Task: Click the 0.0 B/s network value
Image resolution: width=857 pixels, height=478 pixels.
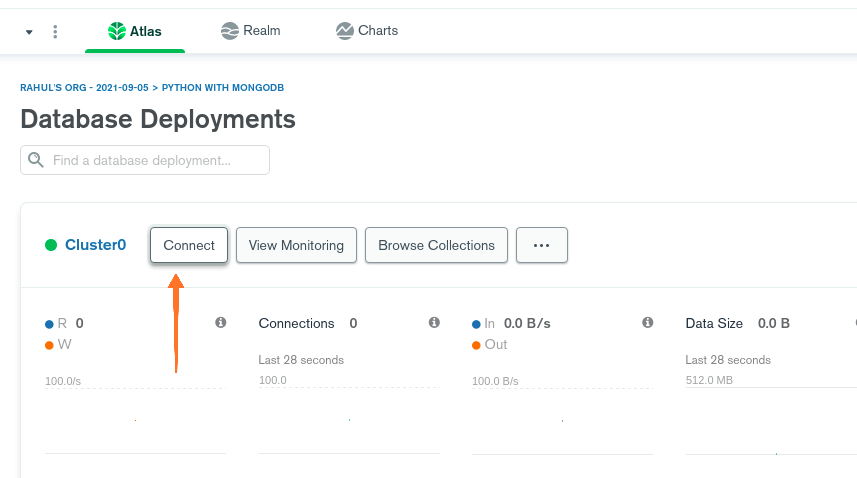Action: (527, 323)
